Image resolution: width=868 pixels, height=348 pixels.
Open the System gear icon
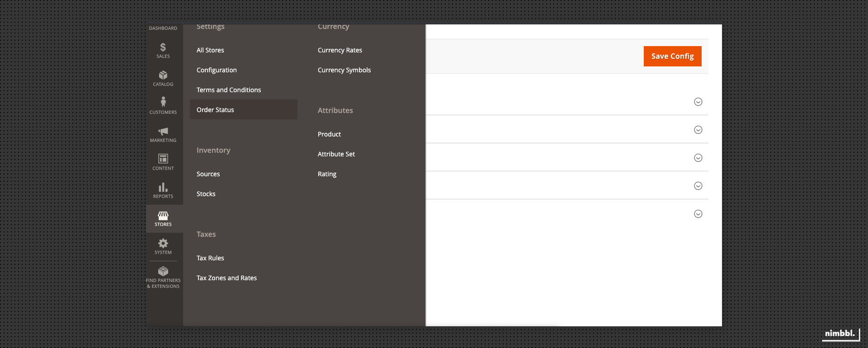[163, 243]
